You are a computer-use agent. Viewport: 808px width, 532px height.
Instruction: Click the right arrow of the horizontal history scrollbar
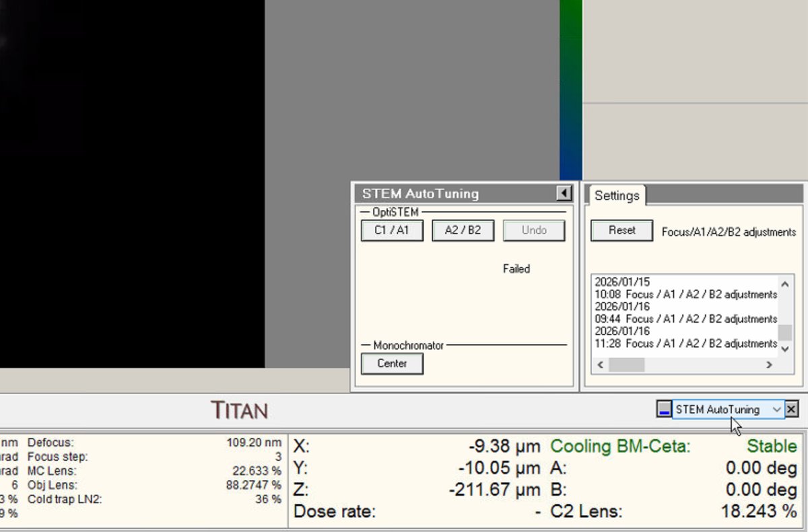pos(770,364)
